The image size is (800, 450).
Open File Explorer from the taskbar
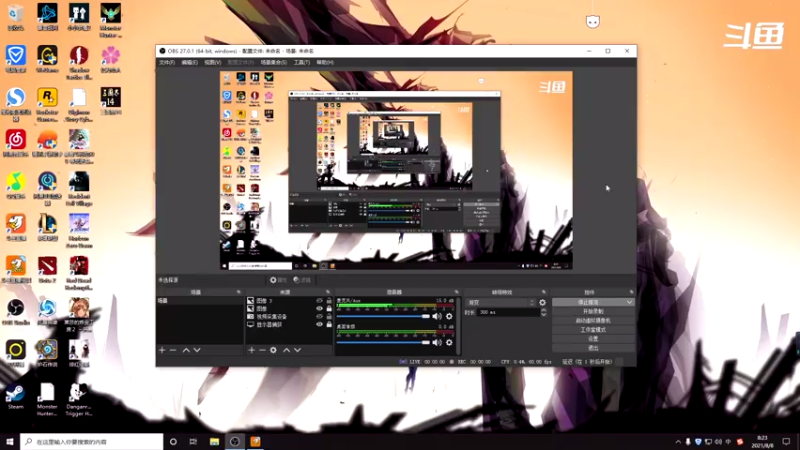(x=214, y=442)
